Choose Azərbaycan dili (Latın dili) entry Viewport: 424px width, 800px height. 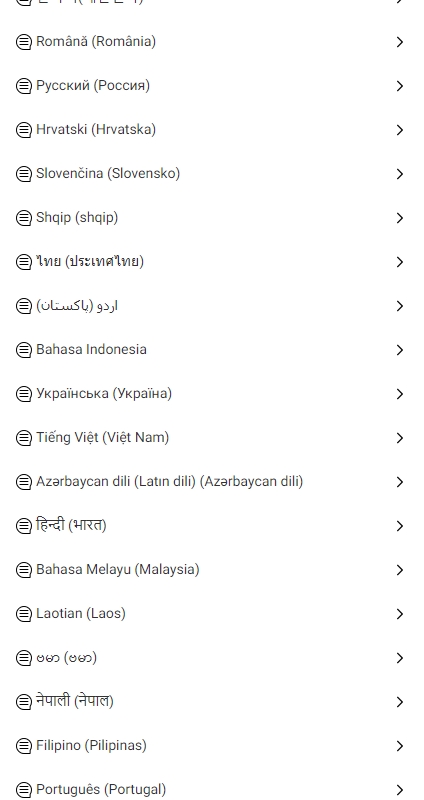coord(212,482)
